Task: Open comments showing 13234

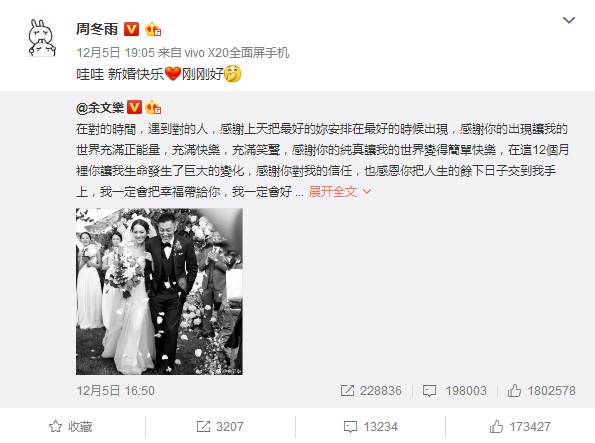Action: point(370,427)
